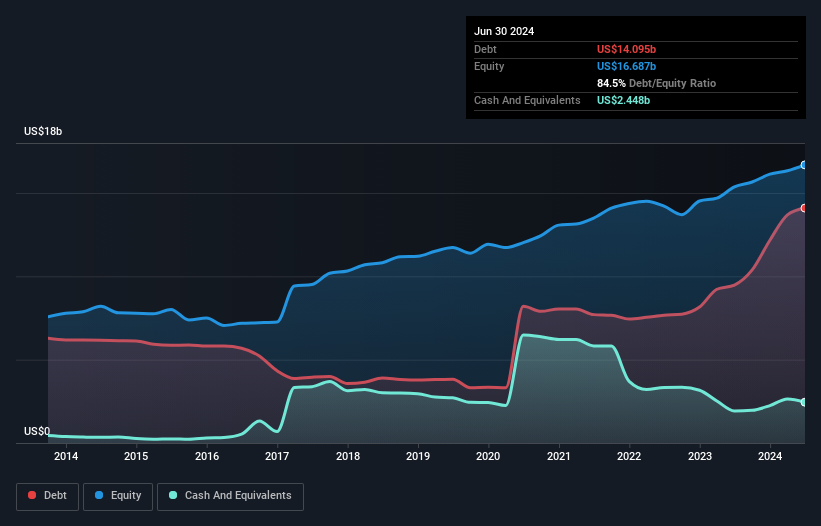Click the 2019 x-axis label

tap(418, 456)
